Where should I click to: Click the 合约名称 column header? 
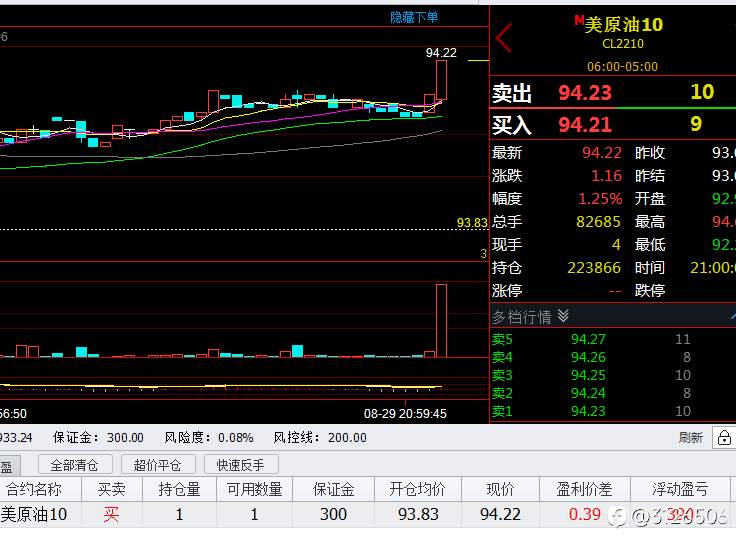[34, 489]
